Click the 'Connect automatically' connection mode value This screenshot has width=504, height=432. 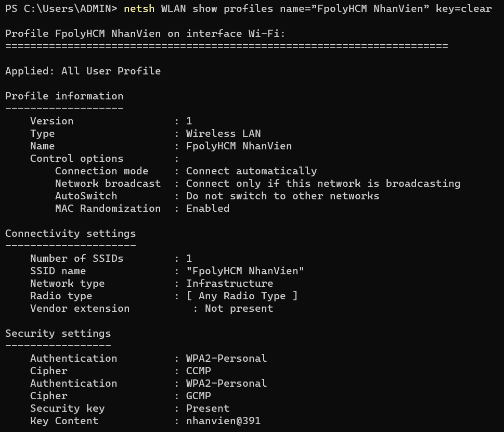251,171
